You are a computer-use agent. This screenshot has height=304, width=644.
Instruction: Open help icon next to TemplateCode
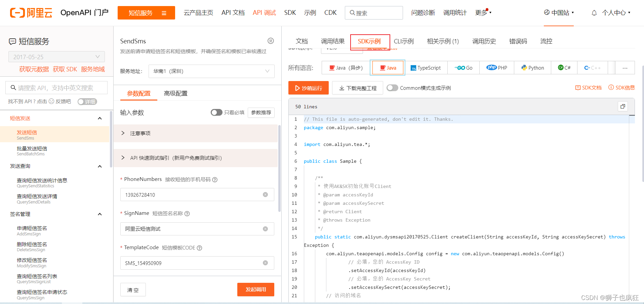(199, 248)
